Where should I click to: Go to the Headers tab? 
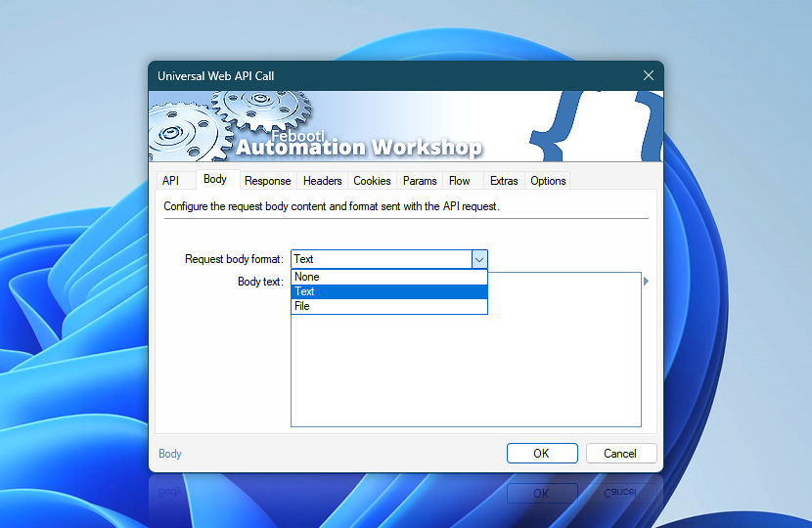[322, 181]
